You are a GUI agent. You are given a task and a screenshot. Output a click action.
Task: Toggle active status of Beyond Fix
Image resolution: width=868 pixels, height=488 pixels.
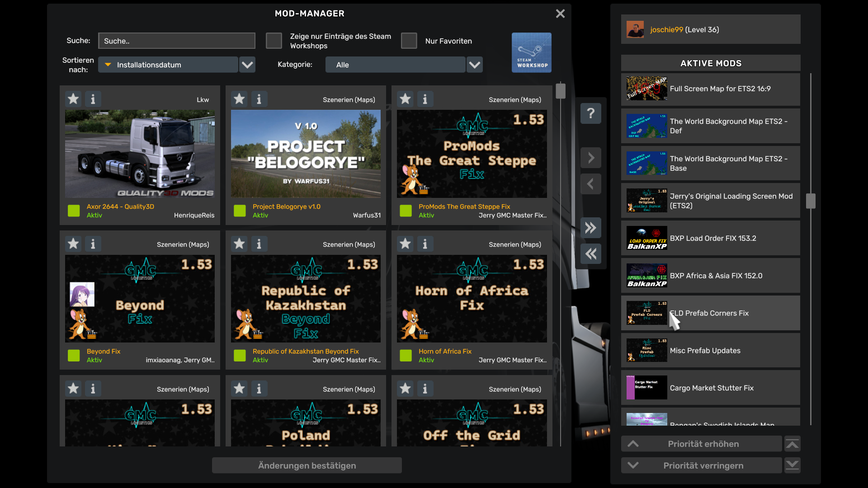(x=74, y=356)
